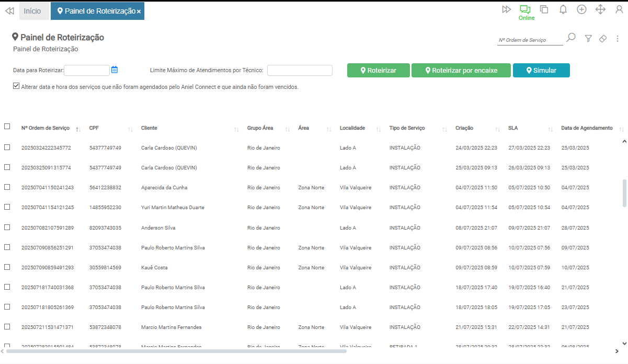The height and width of the screenshot is (364, 628).
Task: Click the magnifier search icon
Action: (571, 38)
